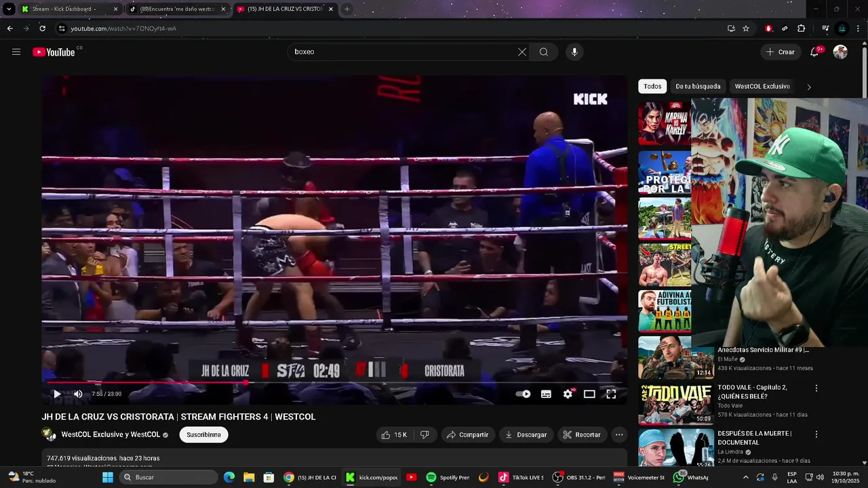Go back to the previous page
The width and height of the screenshot is (868, 488).
9,28
